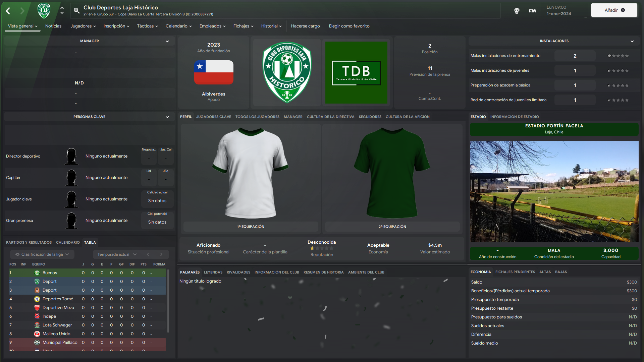Select the 1ª Equipación white shirt
The width and height of the screenshot is (644, 362).
(250, 173)
